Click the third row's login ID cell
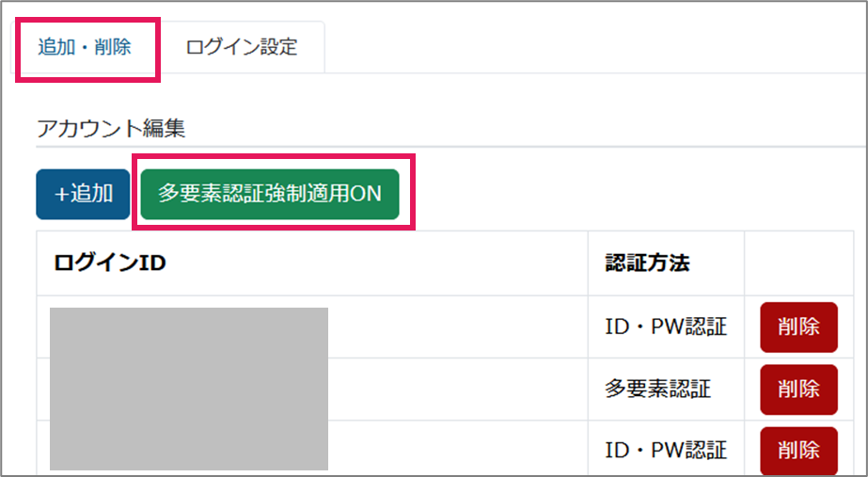The height and width of the screenshot is (477, 868). pyautogui.click(x=188, y=451)
